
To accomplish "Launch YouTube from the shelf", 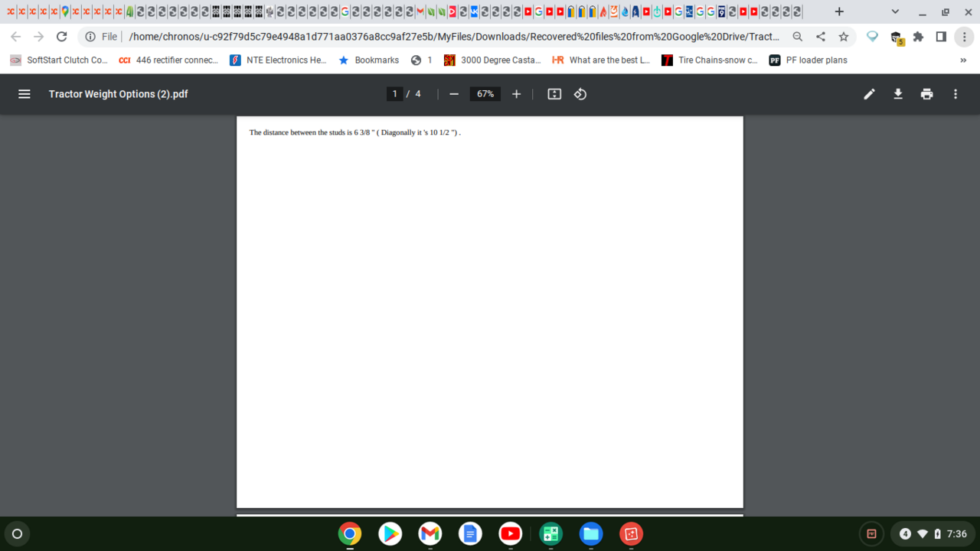I will pos(510,533).
